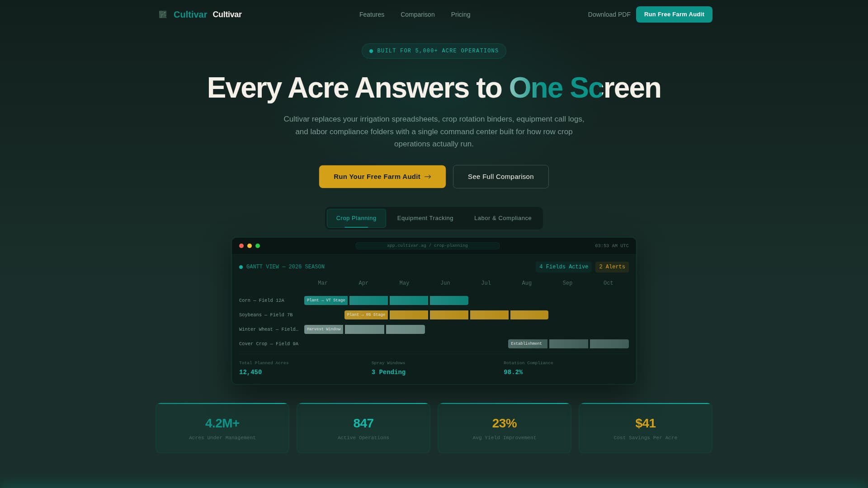Click the Jun month header
The height and width of the screenshot is (488, 868).
tap(445, 283)
